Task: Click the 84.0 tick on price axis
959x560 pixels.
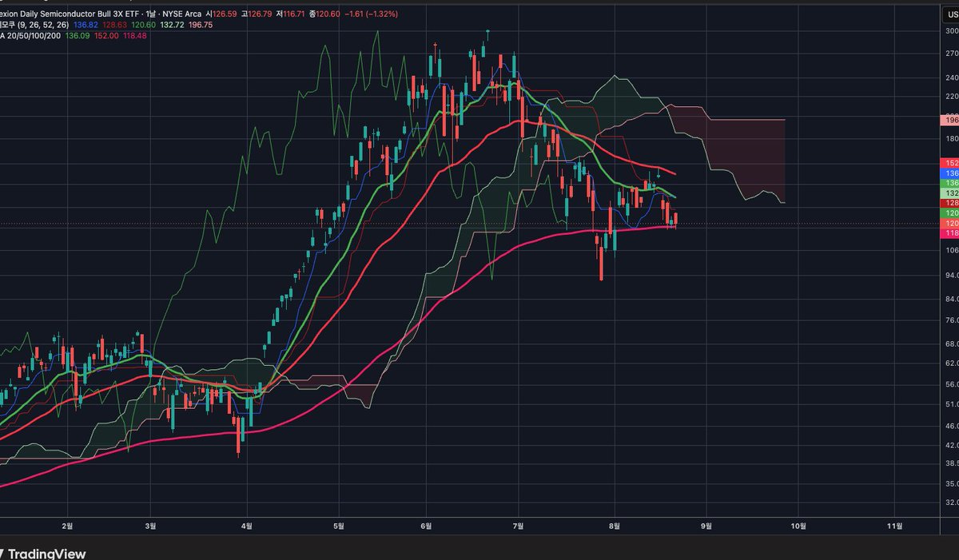Action: [952, 299]
